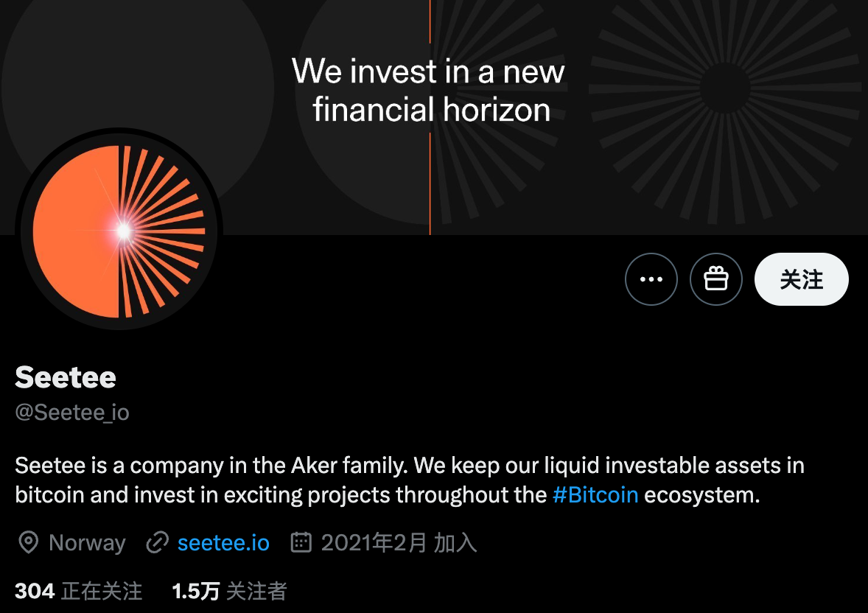Click the #Bitcoin hashtag in bio

[595, 494]
